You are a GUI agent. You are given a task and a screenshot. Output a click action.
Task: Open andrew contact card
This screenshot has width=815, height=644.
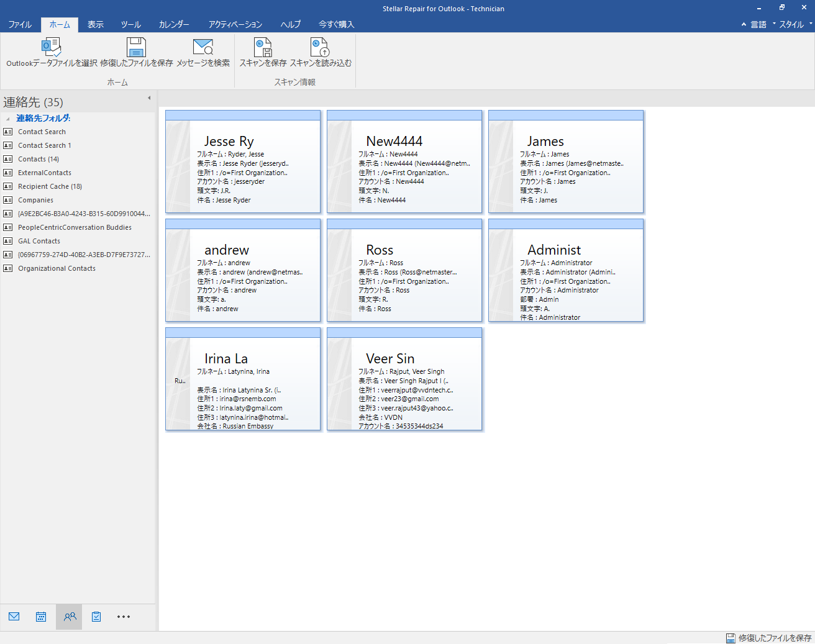pos(243,270)
